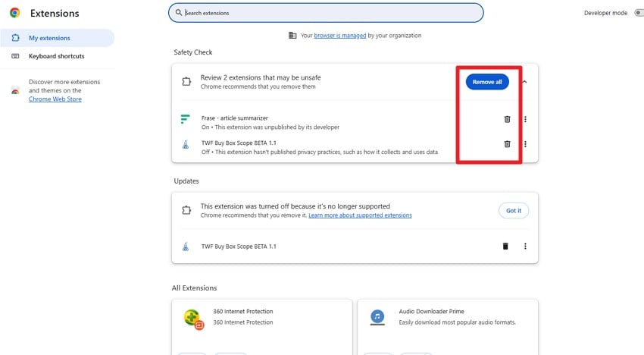644x355 pixels.
Task: Collapse the Safety Check review list
Action: tap(524, 82)
